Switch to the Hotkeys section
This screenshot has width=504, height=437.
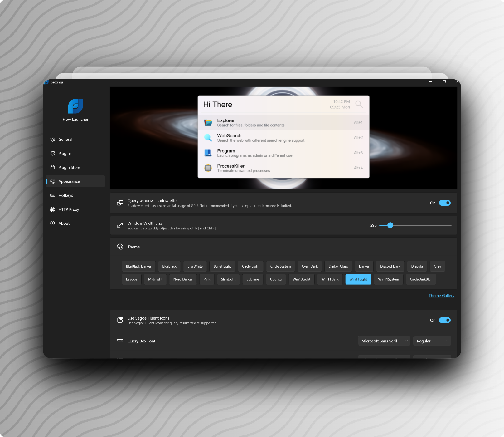coord(75,195)
